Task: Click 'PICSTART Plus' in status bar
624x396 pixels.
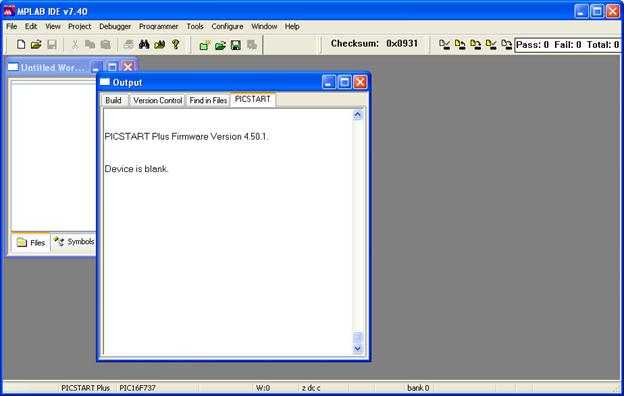Action: coord(85,388)
